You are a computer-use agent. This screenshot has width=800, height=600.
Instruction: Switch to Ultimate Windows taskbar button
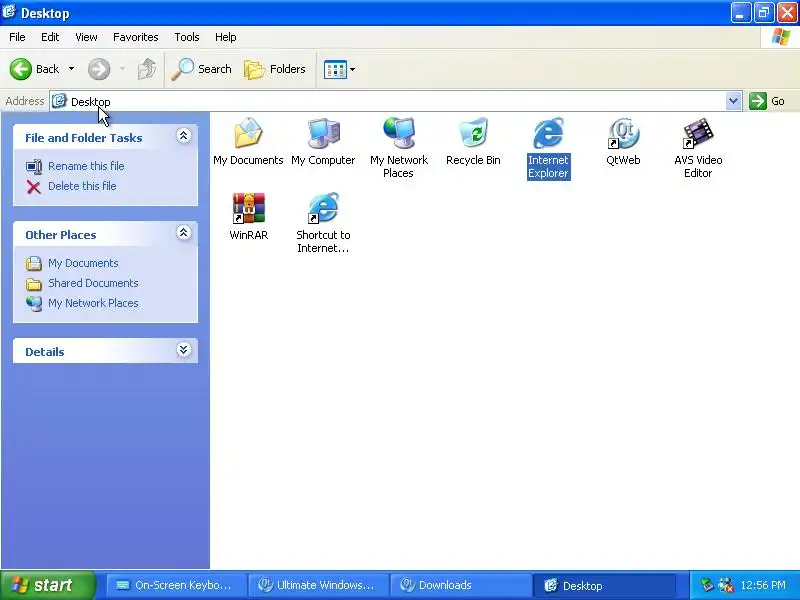(318, 586)
